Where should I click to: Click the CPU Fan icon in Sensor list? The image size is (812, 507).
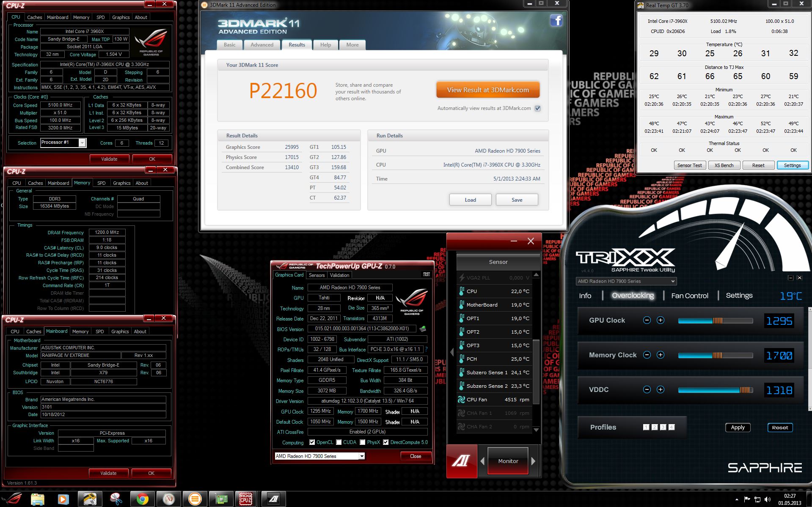tap(462, 399)
